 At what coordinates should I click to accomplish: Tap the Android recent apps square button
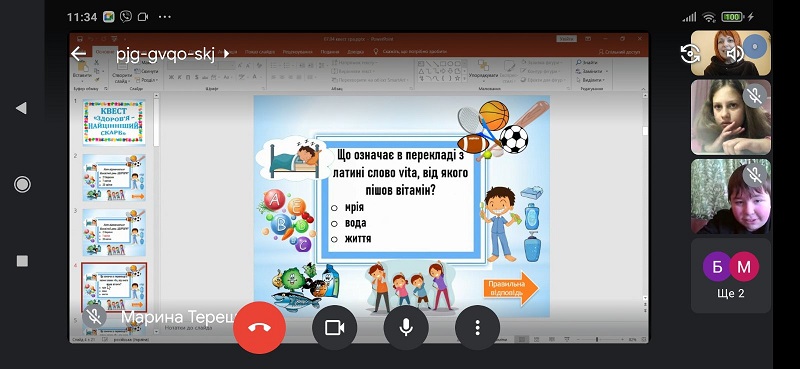(22, 261)
